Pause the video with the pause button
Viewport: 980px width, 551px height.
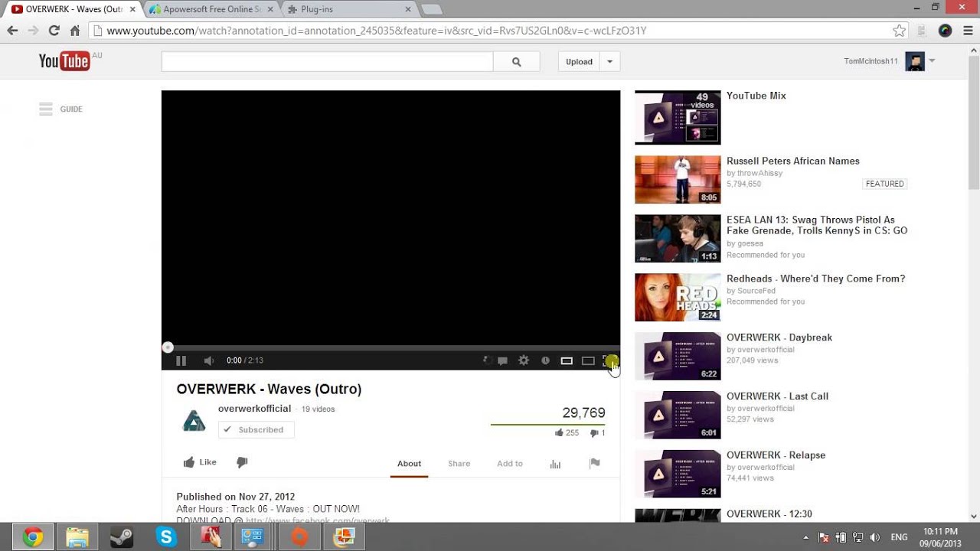click(181, 360)
